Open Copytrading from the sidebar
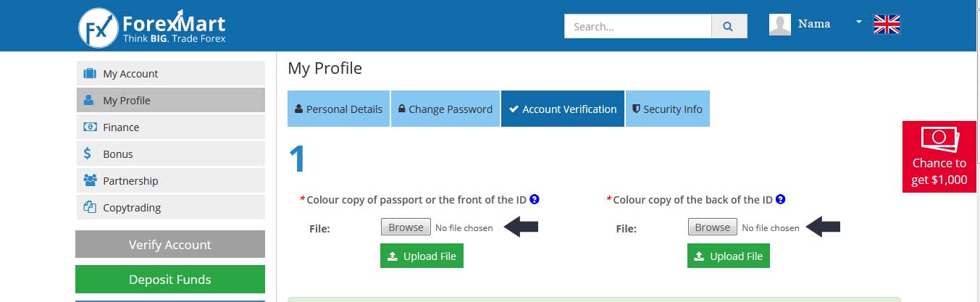Image resolution: width=980 pixels, height=302 pixels. [x=171, y=207]
